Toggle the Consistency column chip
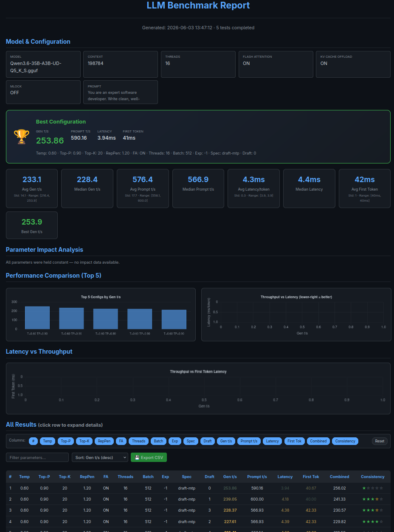The height and width of the screenshot is (532, 394). point(345,441)
